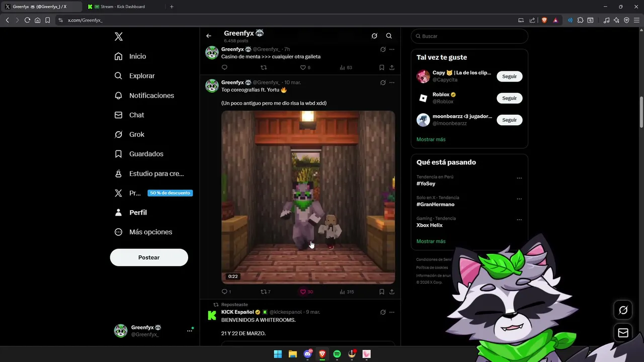The width and height of the screenshot is (644, 362).
Task: Share the Casino de menta post
Action: coord(392,67)
